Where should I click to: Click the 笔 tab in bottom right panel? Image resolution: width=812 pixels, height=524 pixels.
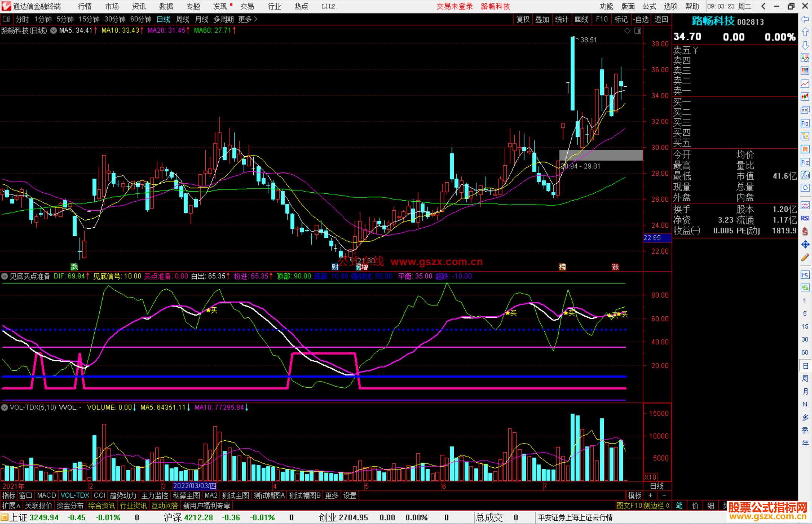pyautogui.click(x=679, y=506)
